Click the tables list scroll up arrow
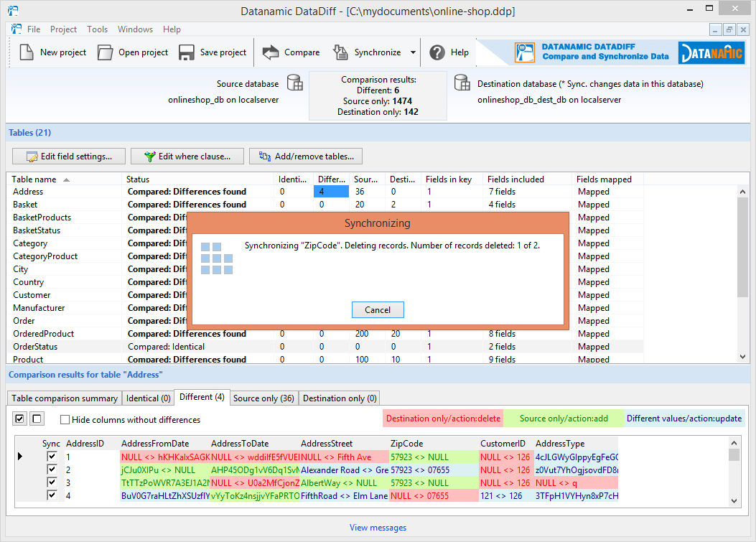 742,192
